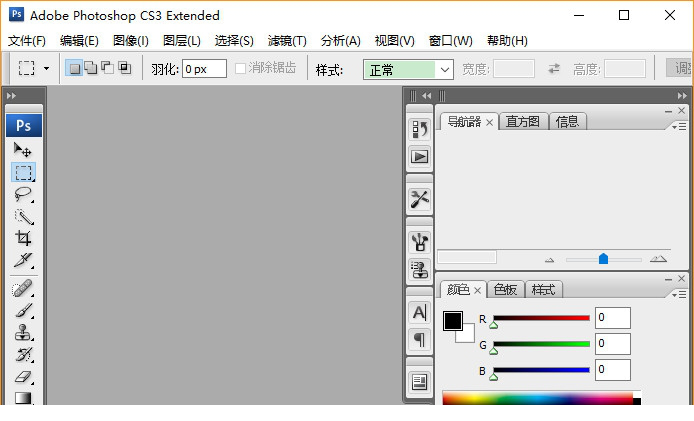Choose New selection mode button
The height and width of the screenshot is (421, 694).
point(74,68)
